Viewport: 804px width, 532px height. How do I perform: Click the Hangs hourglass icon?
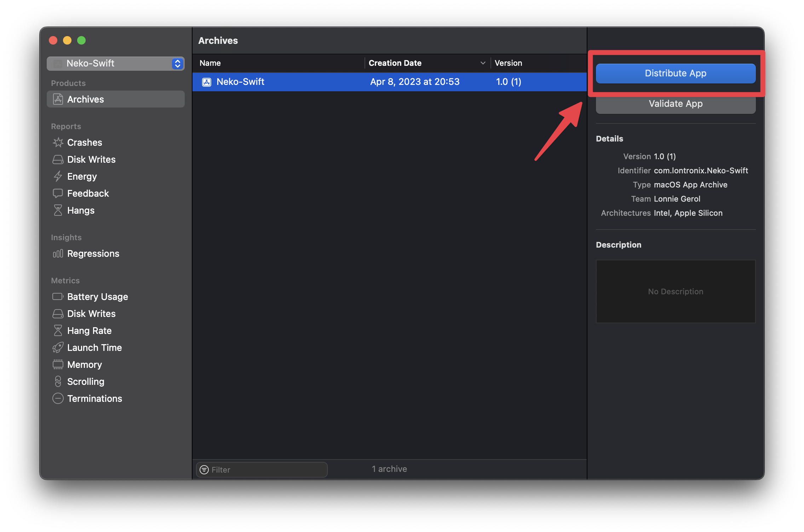pyautogui.click(x=58, y=210)
